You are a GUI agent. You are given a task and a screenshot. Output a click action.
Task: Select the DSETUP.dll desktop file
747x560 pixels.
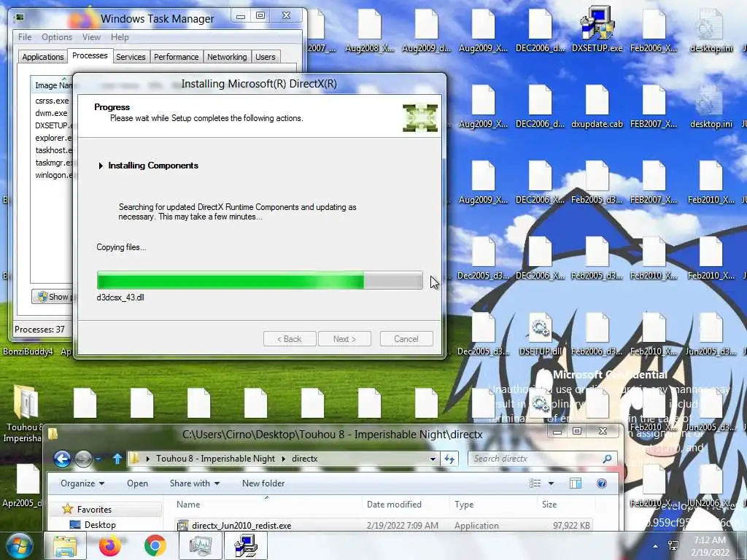click(x=541, y=335)
